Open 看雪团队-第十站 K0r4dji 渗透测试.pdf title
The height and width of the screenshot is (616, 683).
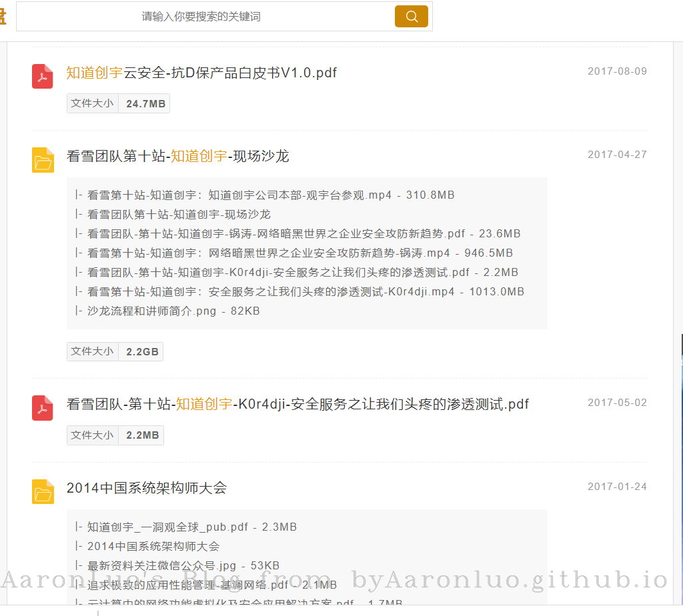(x=297, y=404)
